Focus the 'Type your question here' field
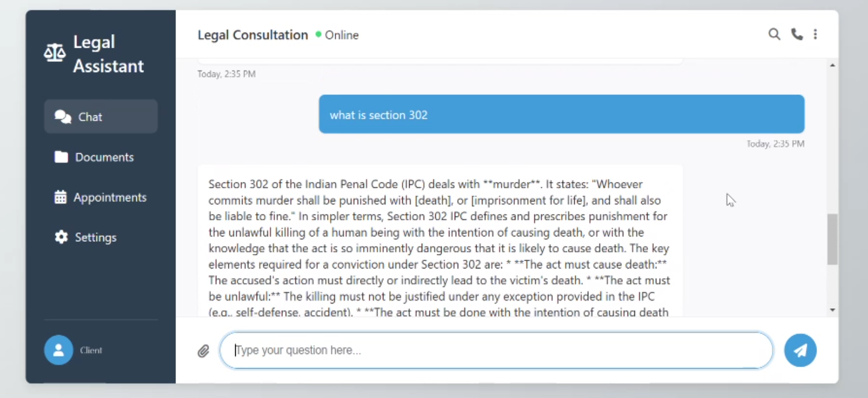Image resolution: width=868 pixels, height=398 pixels. (x=495, y=350)
